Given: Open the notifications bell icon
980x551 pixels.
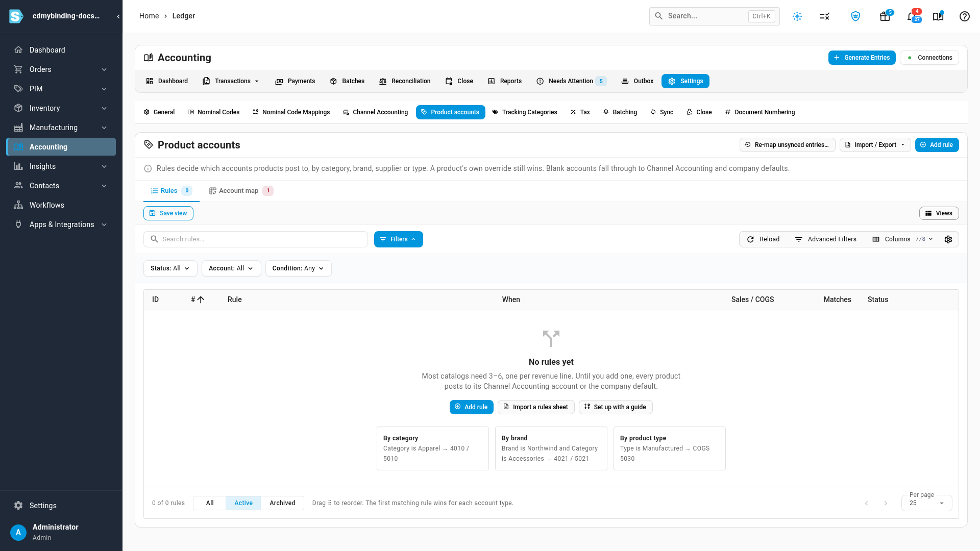Looking at the screenshot, I should 912,16.
